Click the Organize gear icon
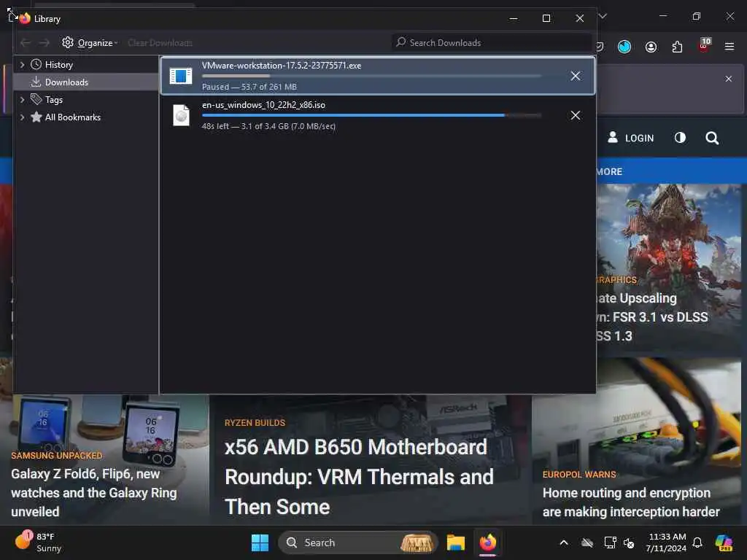This screenshot has height=560, width=747. 68,42
